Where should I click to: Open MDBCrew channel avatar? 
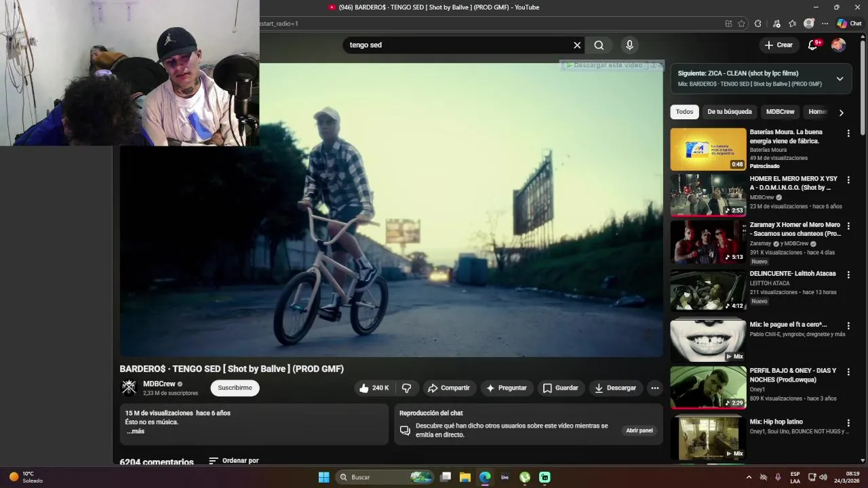[x=128, y=388]
